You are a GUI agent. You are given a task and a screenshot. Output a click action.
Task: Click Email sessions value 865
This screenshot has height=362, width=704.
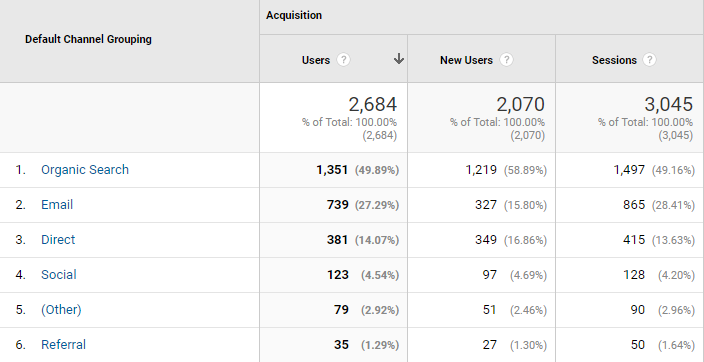(x=634, y=205)
